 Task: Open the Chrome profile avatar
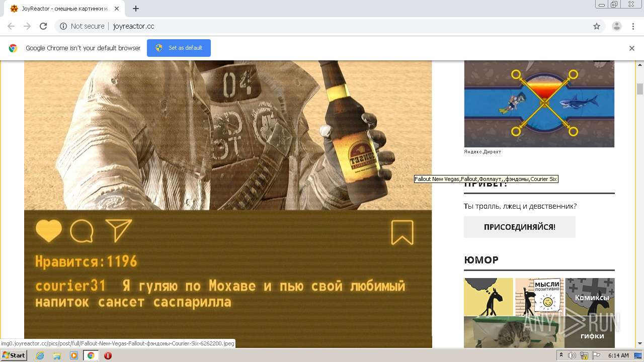616,26
